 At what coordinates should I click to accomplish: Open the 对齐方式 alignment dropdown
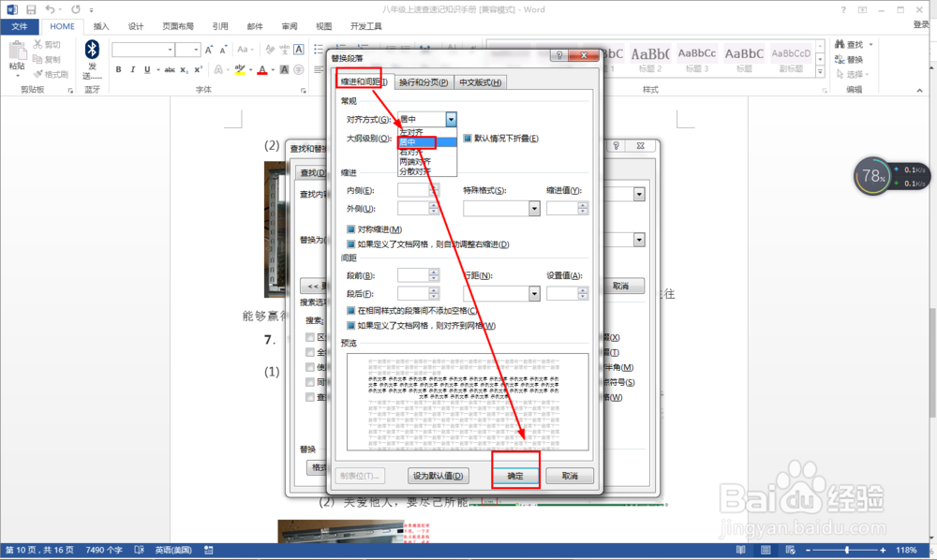tap(451, 119)
